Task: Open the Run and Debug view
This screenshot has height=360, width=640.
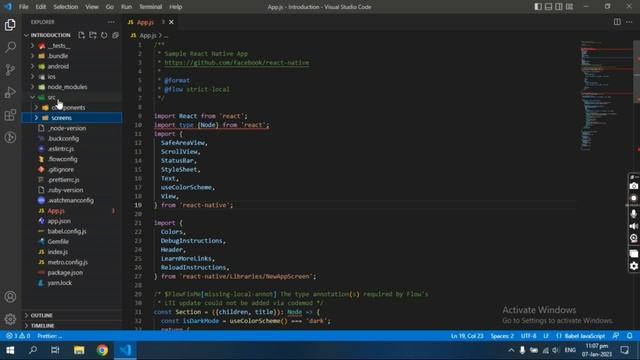Action: click(10, 92)
